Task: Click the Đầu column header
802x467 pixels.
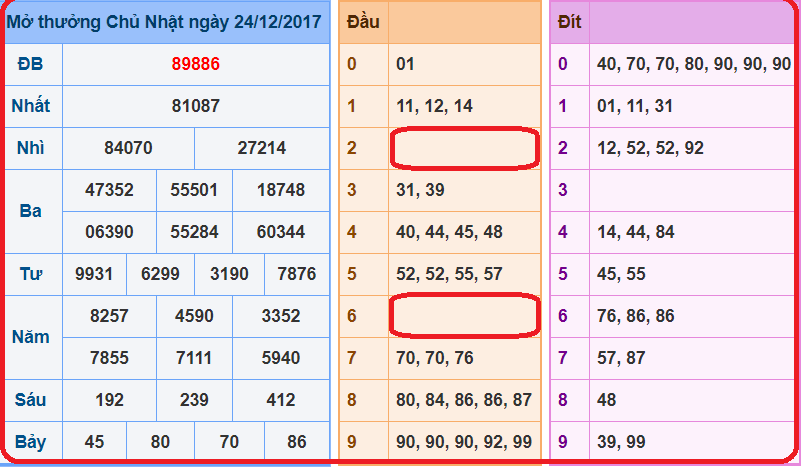Action: pos(363,22)
